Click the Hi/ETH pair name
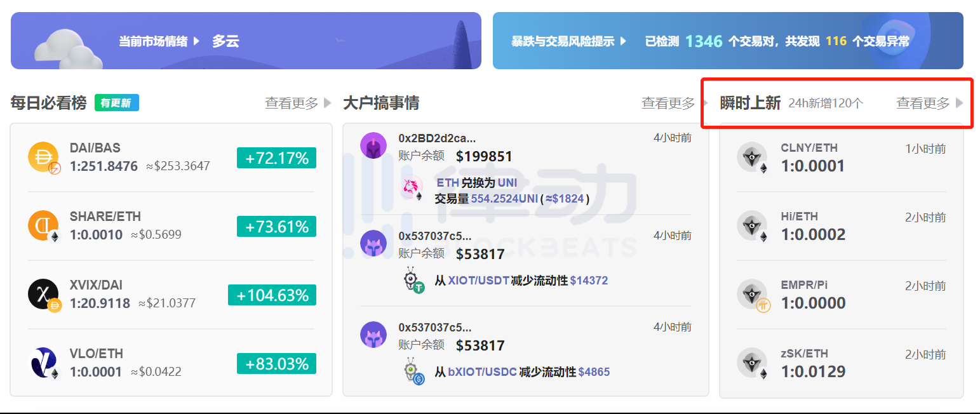The width and height of the screenshot is (980, 414). click(x=800, y=217)
